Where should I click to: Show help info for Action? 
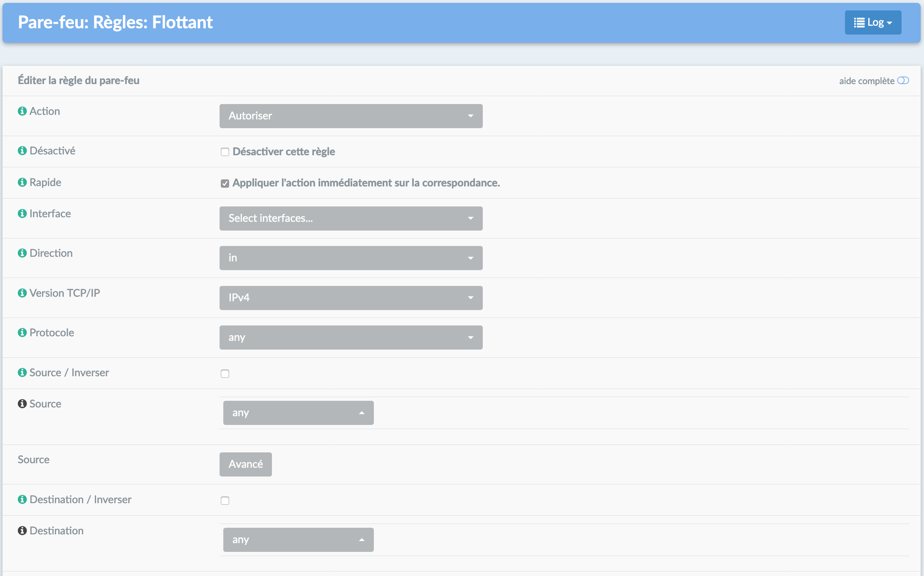22,111
